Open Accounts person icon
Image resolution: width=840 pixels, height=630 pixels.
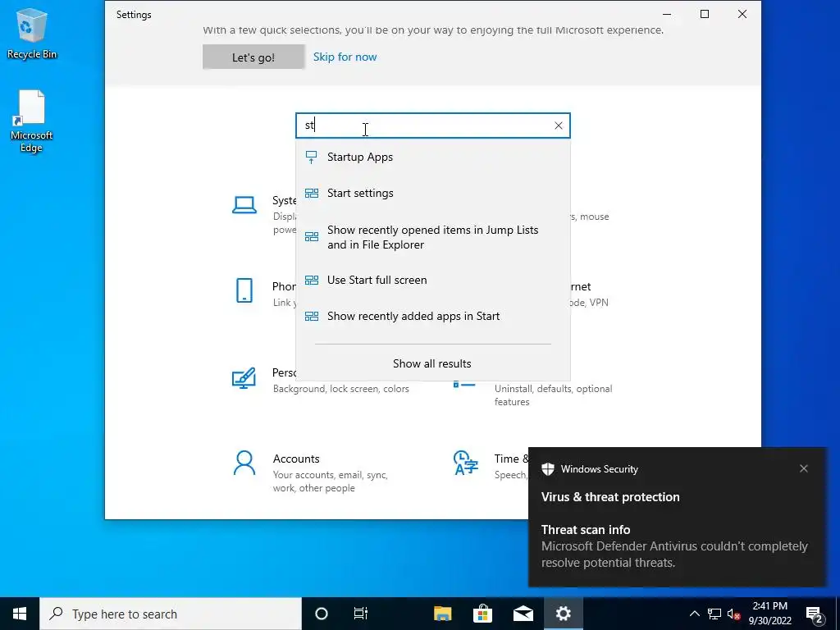coord(244,463)
